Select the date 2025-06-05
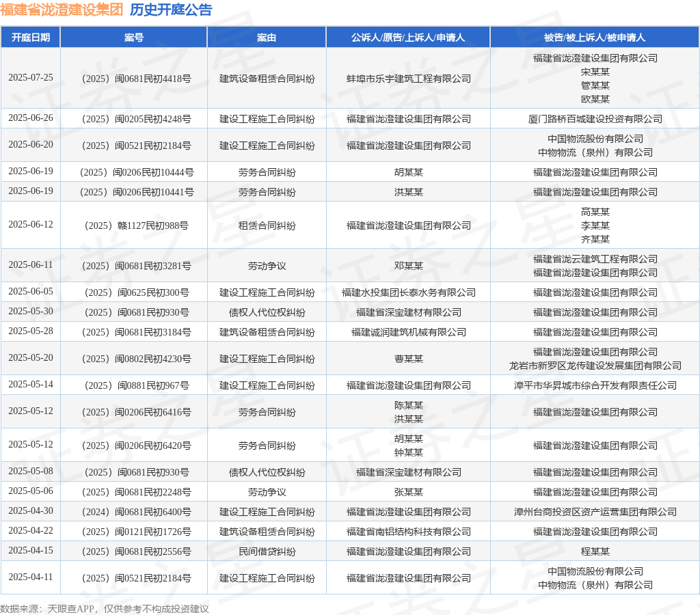This screenshot has height=615, width=700. [30, 291]
